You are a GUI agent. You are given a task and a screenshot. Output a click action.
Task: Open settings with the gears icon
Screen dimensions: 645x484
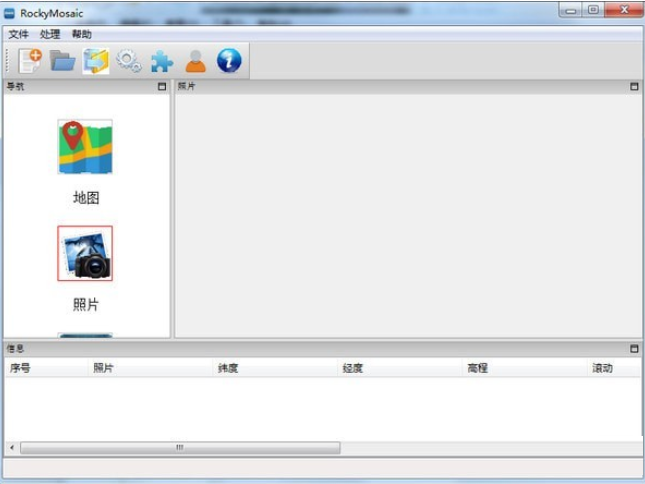point(129,62)
